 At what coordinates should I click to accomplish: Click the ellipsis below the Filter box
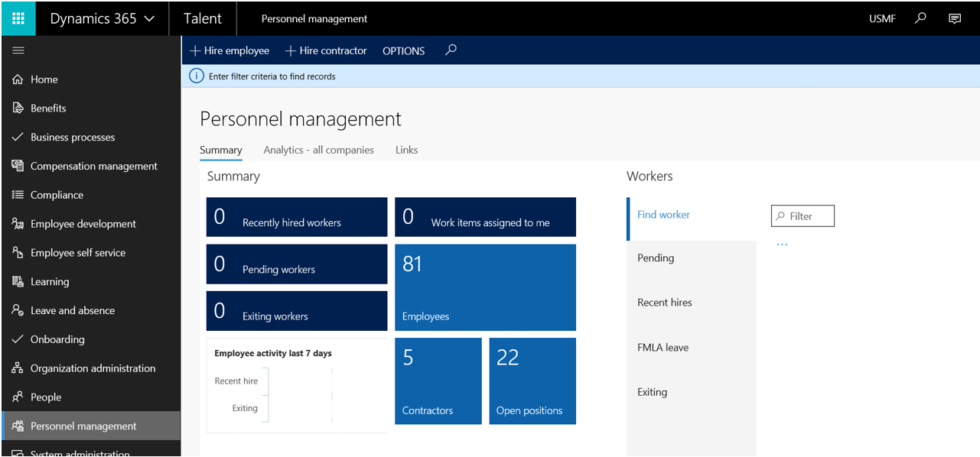click(x=782, y=245)
